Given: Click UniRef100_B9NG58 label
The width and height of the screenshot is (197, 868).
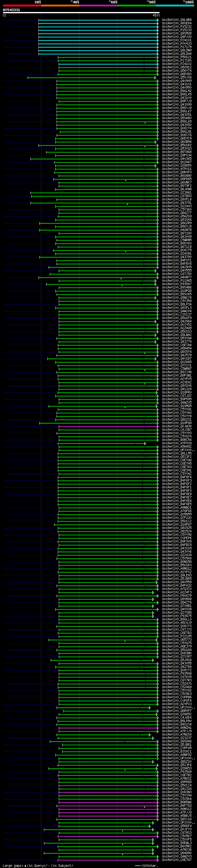Looking at the screenshot, I should [x=176, y=562].
